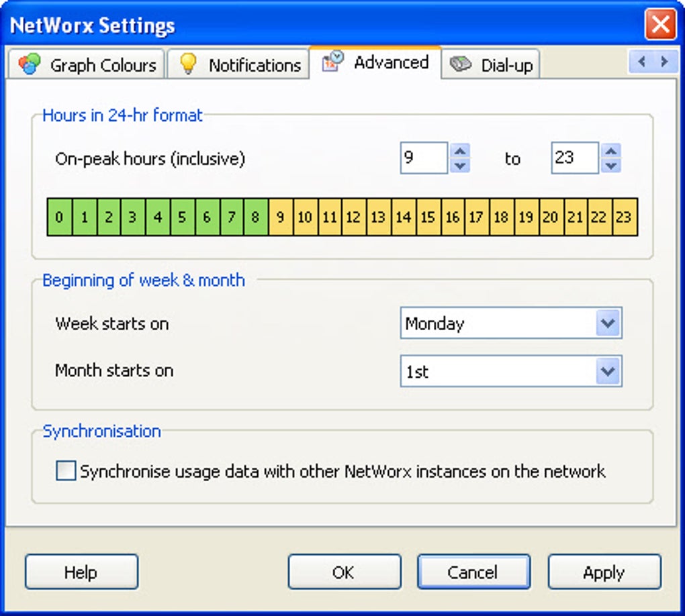The height and width of the screenshot is (616, 685).
Task: Click the 'Week starts on' label
Action: [112, 323]
